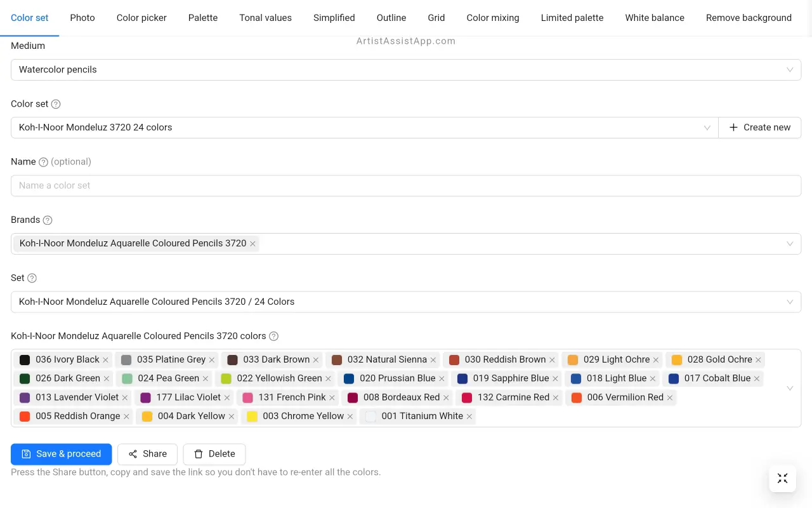
Task: Switch to Limited palette tab
Action: coord(572,18)
